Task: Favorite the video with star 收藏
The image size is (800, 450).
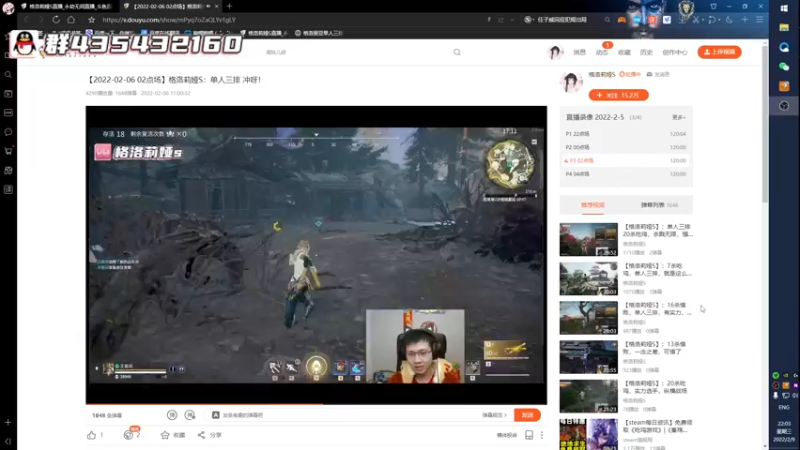Action: (172, 435)
